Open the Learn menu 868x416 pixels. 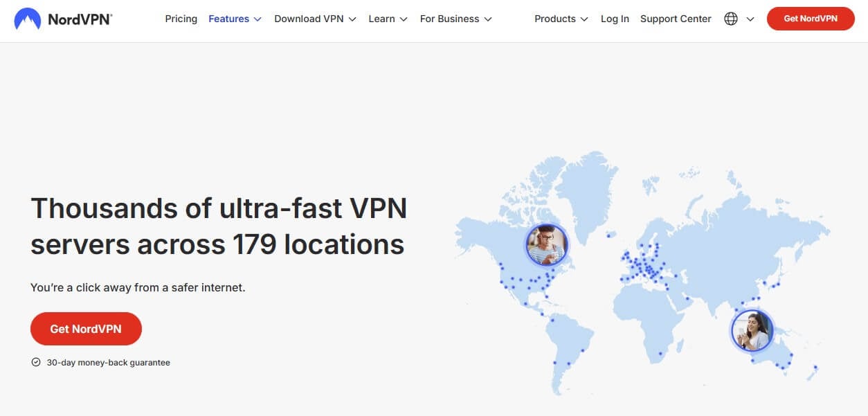pos(381,19)
